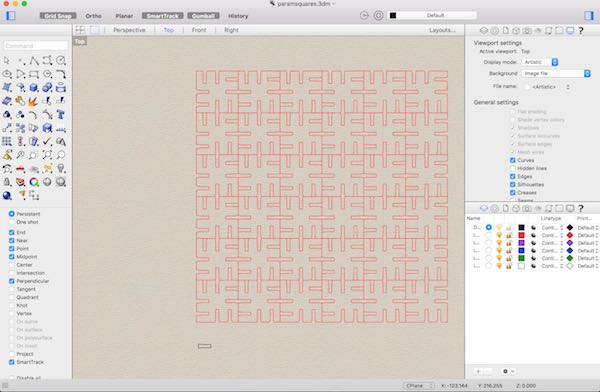
Task: Toggle the SmartTrack toolbar button
Action: [x=162, y=16]
